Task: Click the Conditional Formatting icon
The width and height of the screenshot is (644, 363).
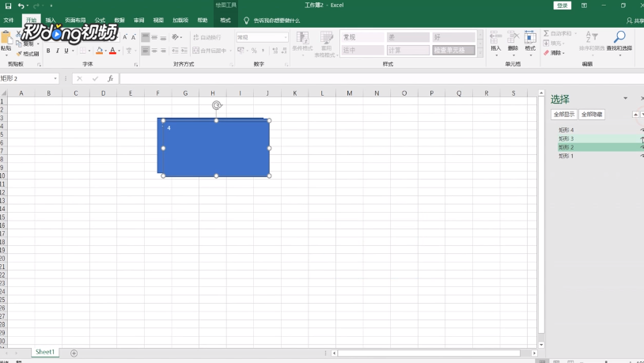Action: point(302,38)
